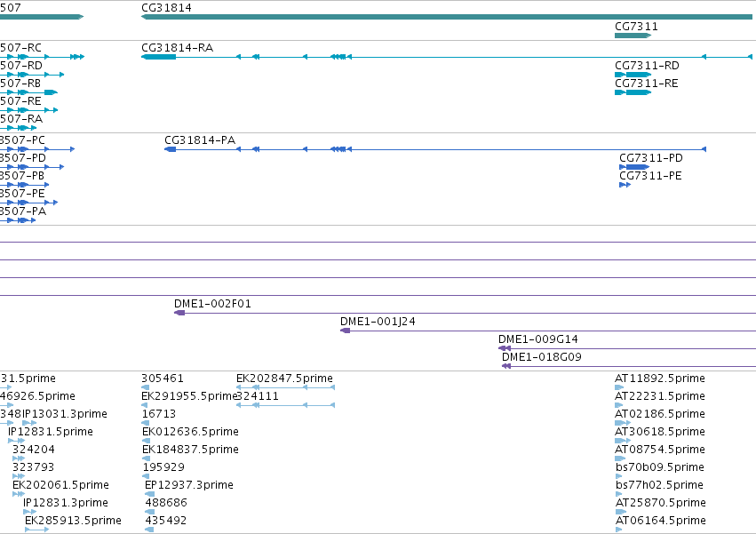This screenshot has height=534, width=756.
Task: Select the EK291955.5prime EST label
Action: click(189, 396)
